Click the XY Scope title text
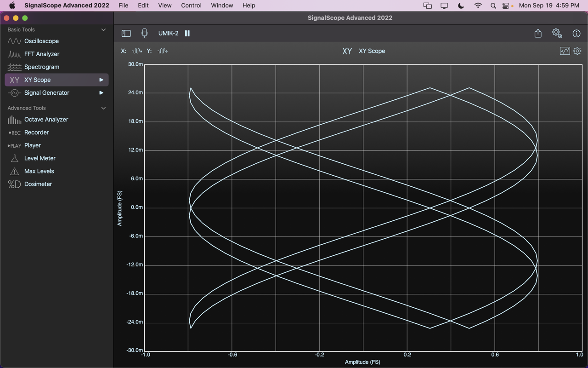The height and width of the screenshot is (368, 588). [372, 51]
